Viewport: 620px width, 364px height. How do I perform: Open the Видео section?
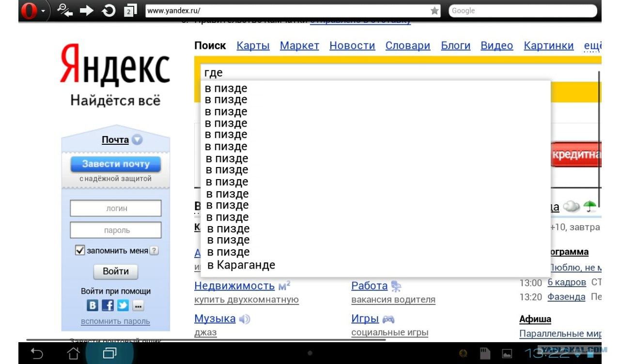(497, 46)
